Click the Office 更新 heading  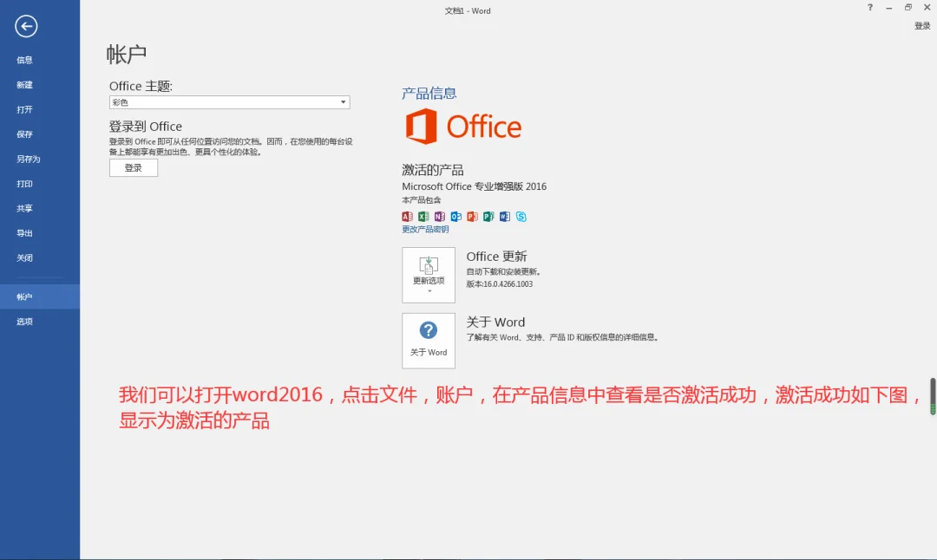(x=496, y=256)
